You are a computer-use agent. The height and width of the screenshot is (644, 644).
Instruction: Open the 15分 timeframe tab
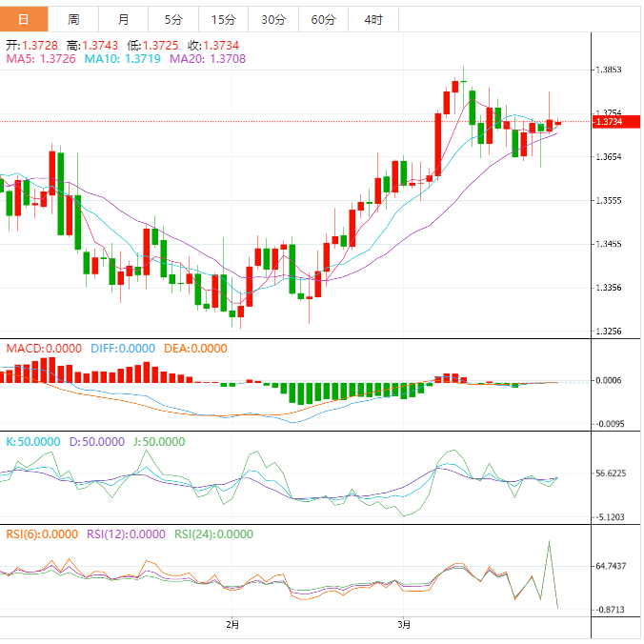(224, 19)
